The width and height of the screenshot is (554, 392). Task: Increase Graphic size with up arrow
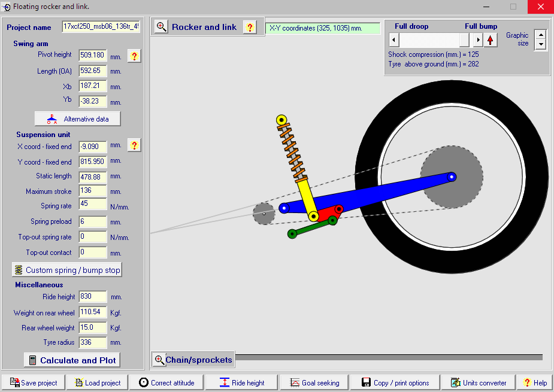tap(541, 35)
